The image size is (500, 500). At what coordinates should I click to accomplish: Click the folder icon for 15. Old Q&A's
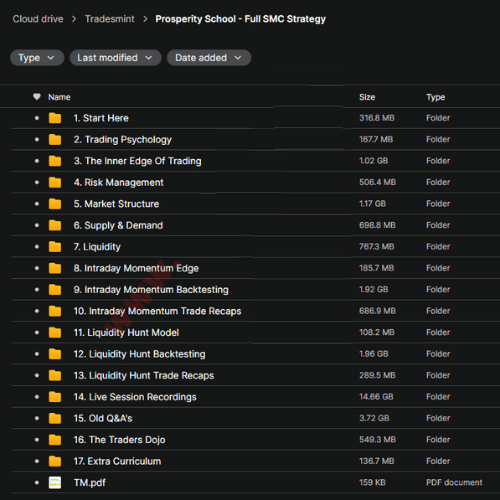pos(55,418)
